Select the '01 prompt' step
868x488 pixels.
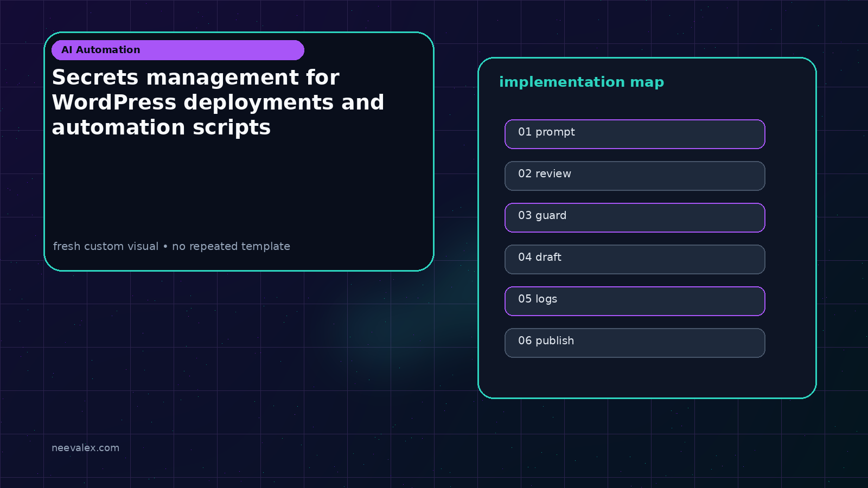[635, 134]
